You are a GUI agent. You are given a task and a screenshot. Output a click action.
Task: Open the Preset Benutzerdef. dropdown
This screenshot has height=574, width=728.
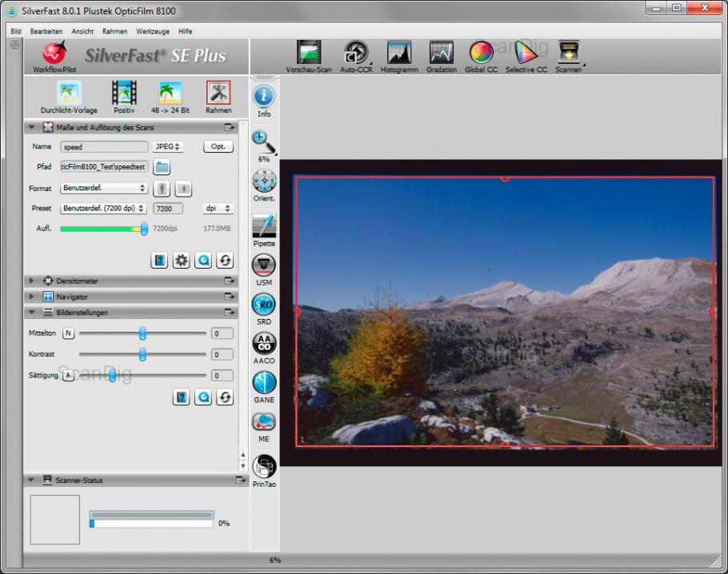[x=104, y=209]
